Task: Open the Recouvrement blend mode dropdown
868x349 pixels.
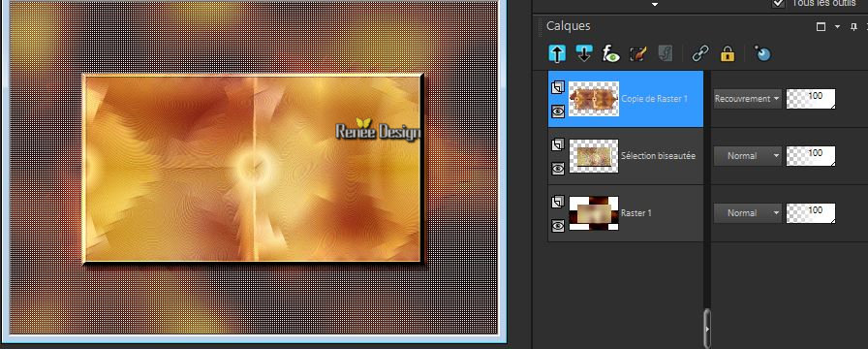Action: (x=747, y=99)
